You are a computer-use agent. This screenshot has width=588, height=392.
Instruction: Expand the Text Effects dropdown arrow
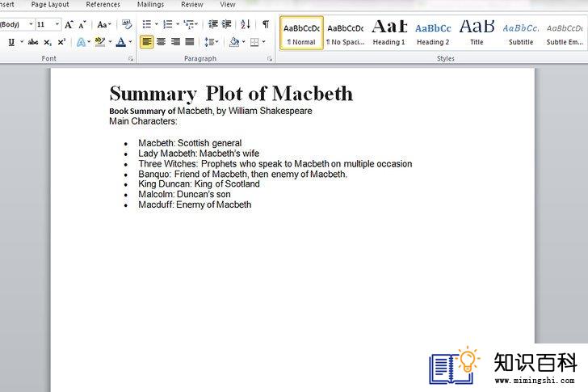point(89,42)
